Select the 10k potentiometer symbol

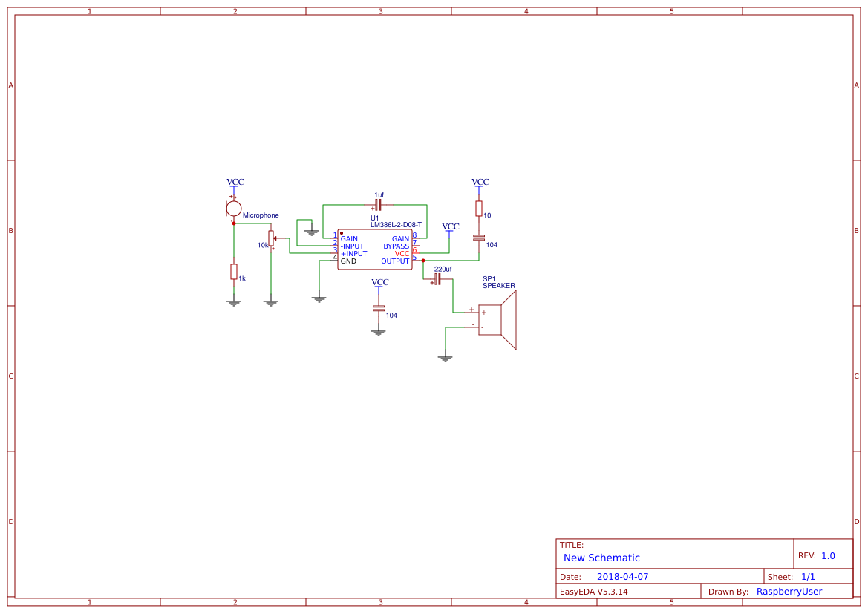271,240
